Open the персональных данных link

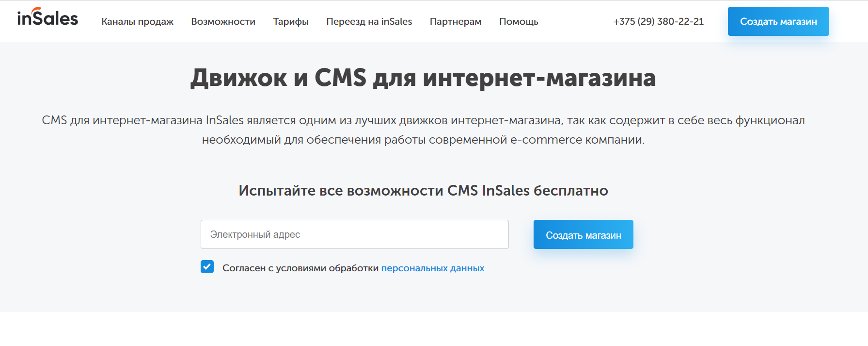click(433, 268)
